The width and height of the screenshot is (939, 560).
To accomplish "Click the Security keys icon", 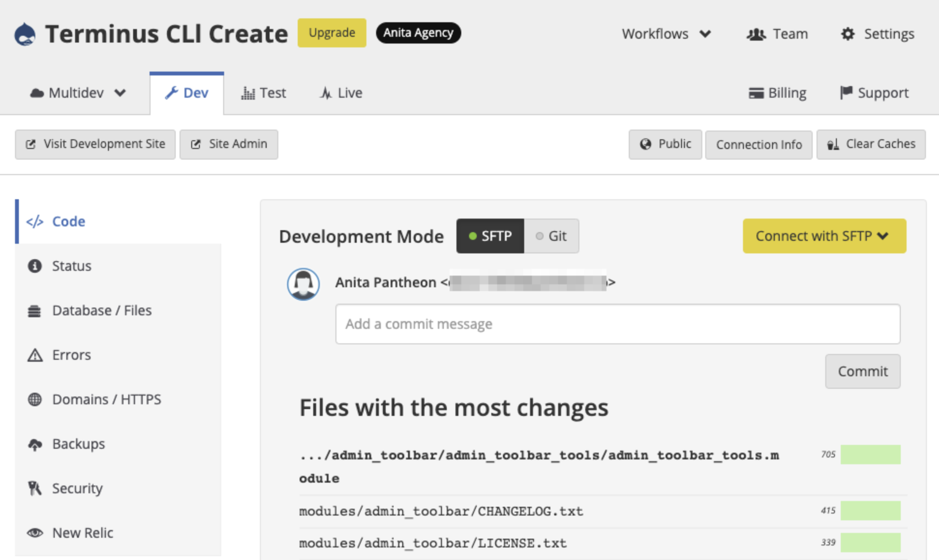I will [x=35, y=488].
